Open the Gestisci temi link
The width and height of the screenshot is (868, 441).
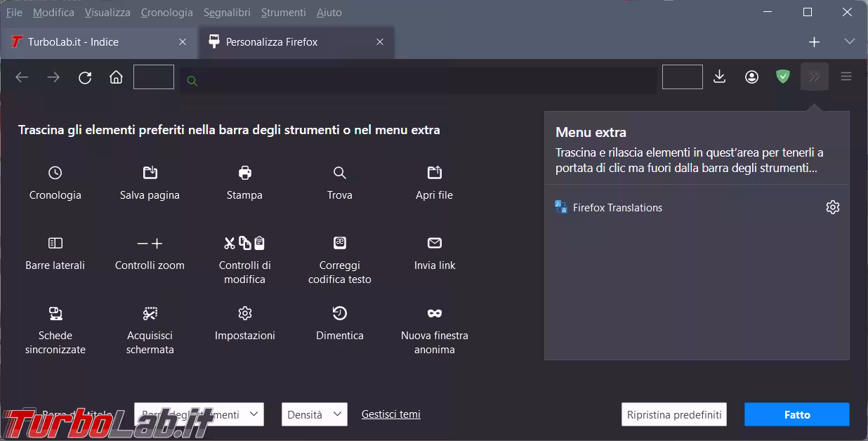coord(390,414)
